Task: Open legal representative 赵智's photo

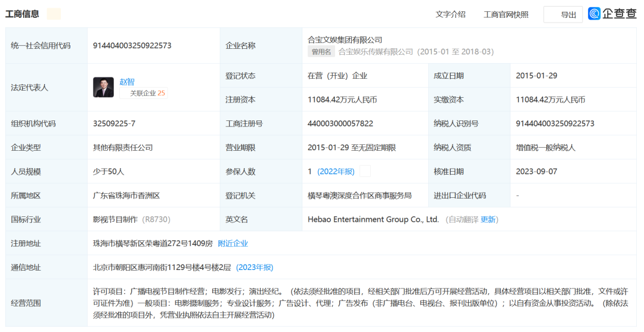Action: [104, 87]
